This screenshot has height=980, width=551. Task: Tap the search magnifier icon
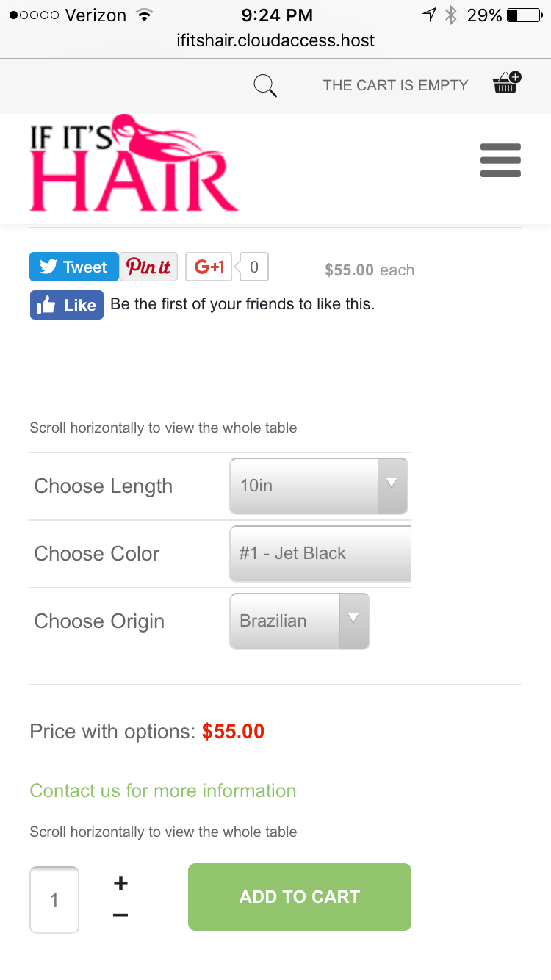pos(265,86)
